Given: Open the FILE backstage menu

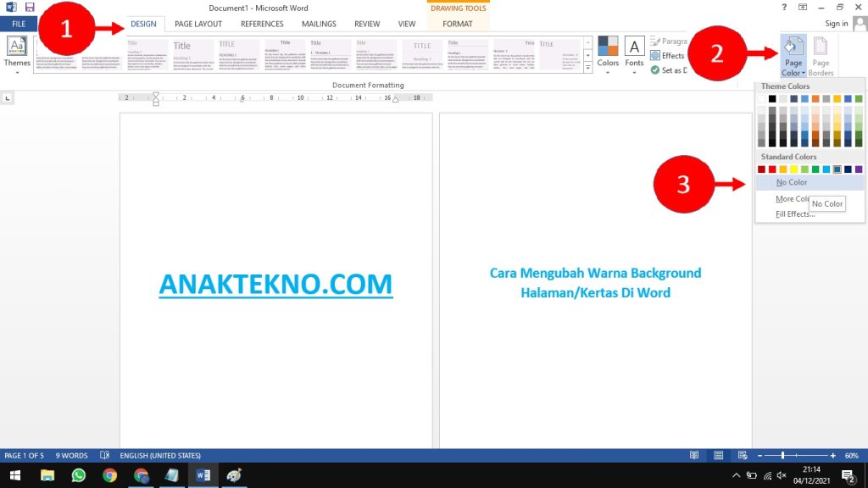Looking at the screenshot, I should pyautogui.click(x=19, y=24).
